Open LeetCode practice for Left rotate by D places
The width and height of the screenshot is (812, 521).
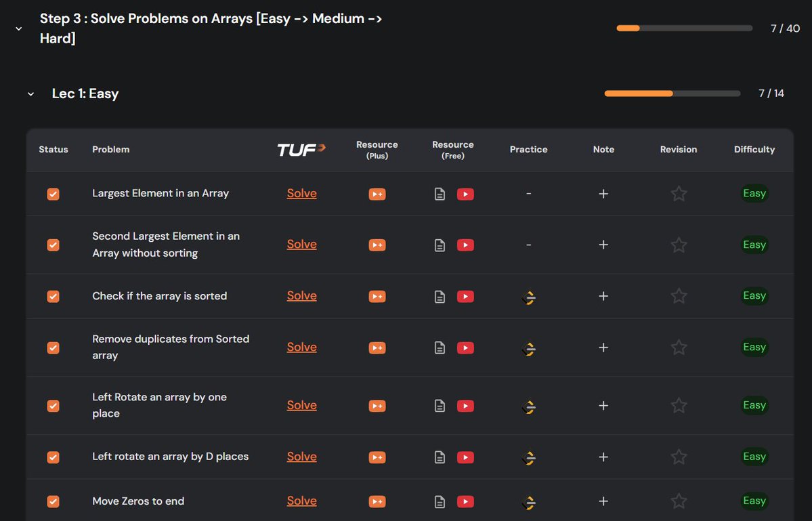tap(529, 458)
